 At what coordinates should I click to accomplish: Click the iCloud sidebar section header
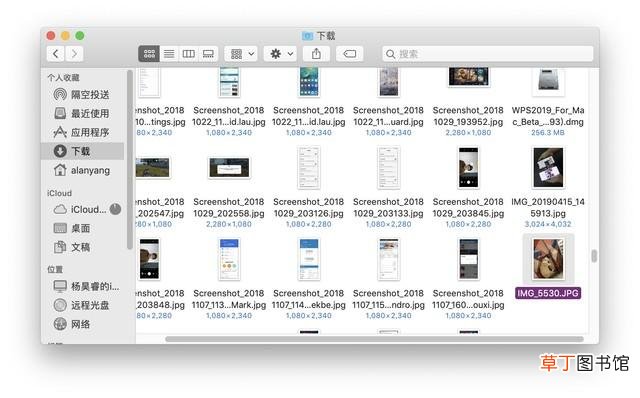coord(60,193)
